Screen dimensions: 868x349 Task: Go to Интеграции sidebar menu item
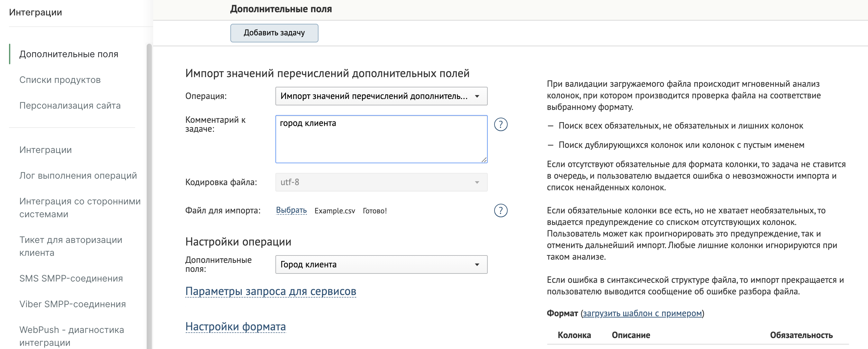45,150
